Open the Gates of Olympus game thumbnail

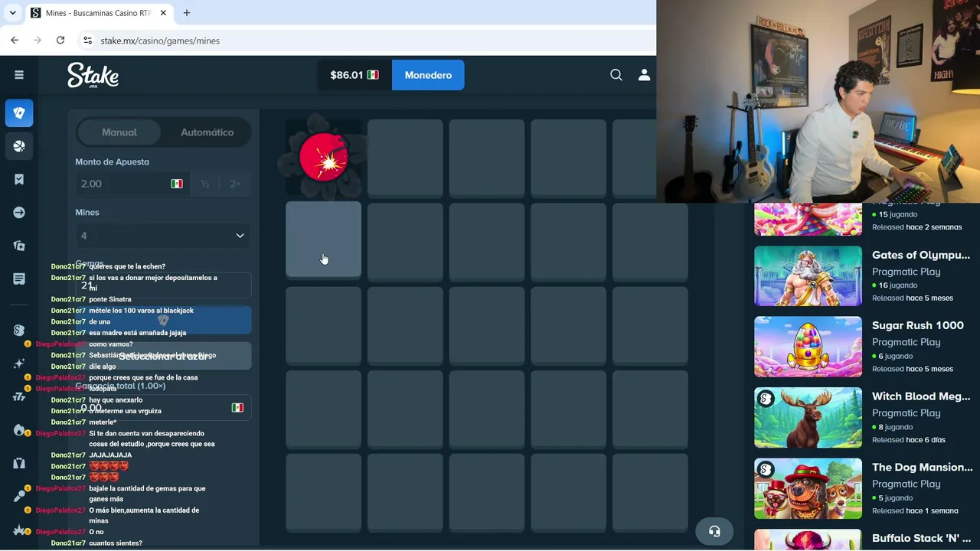(x=808, y=275)
